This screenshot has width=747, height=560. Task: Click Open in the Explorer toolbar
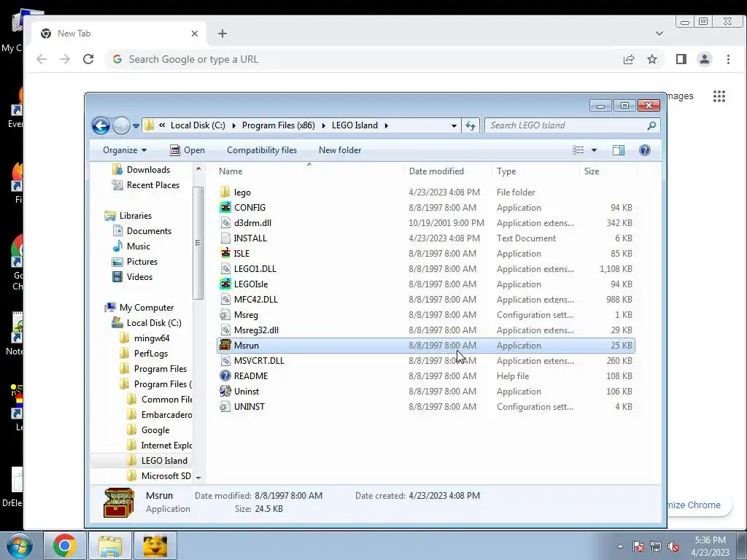(x=187, y=150)
